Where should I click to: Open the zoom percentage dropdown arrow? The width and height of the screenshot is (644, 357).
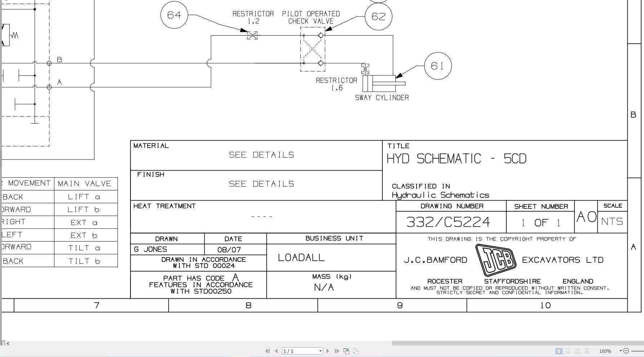620,351
